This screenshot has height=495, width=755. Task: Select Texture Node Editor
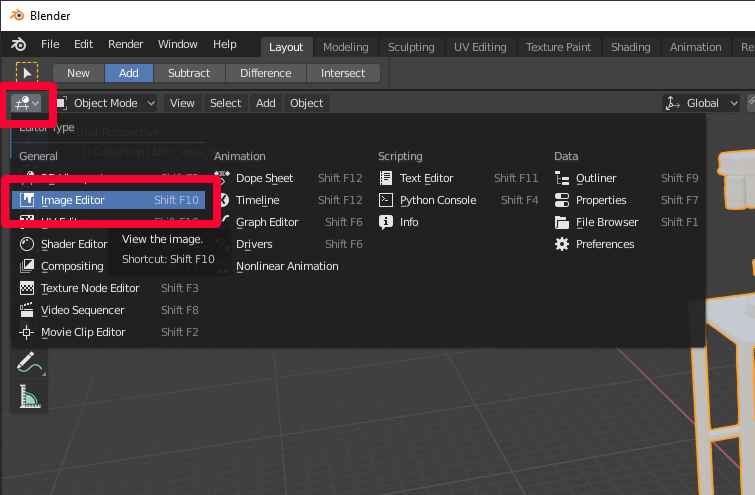[109, 288]
